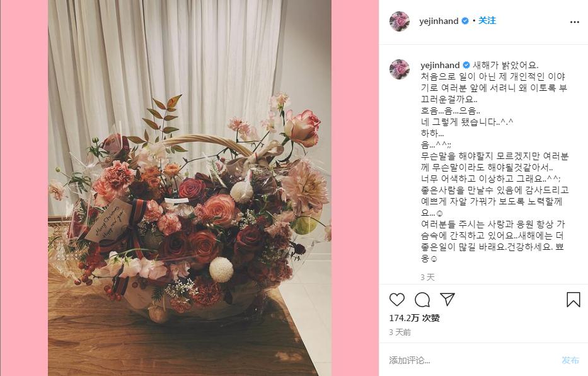View the 174.2万 likes list

click(415, 318)
